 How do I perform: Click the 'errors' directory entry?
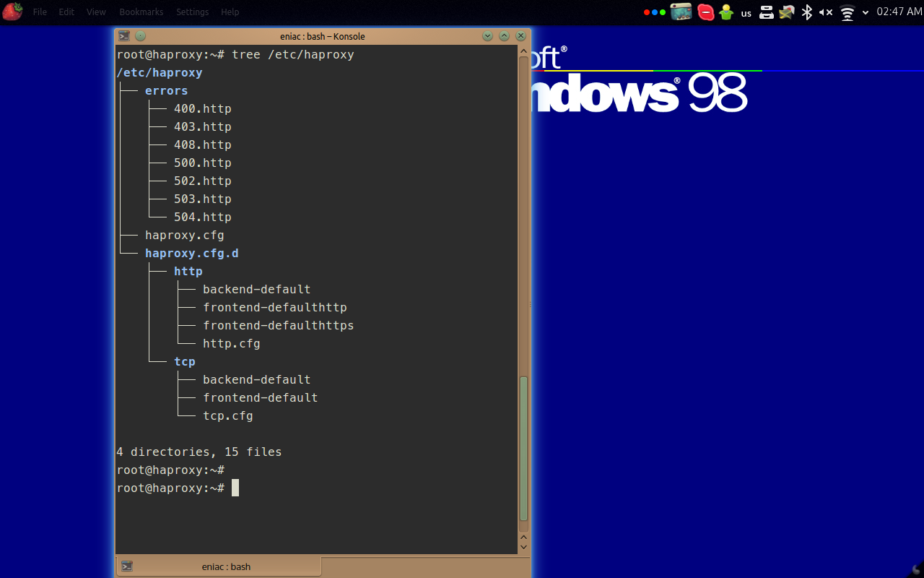pos(166,90)
